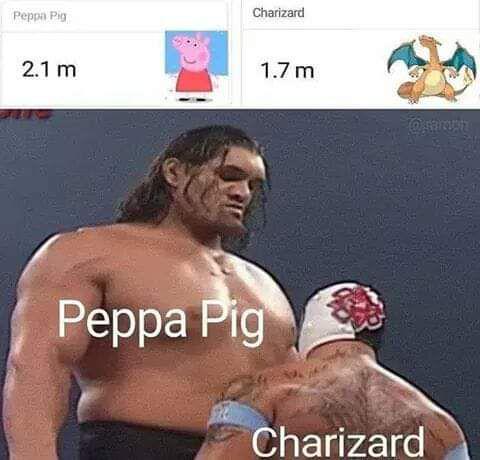This screenshot has width=480, height=460.
Task: Click Charizard's flaming tail tip
Action: click(x=470, y=75)
